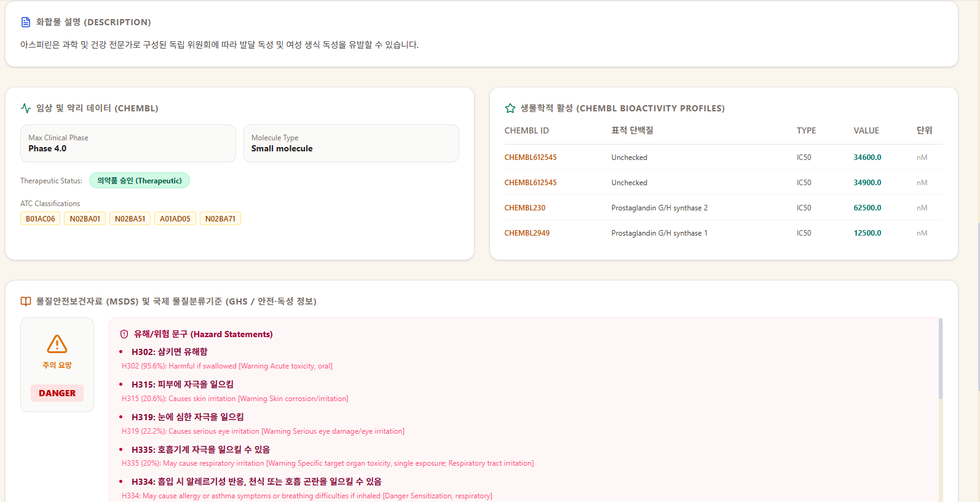Image resolution: width=980 pixels, height=502 pixels.
Task: Click Prostaglandin G/H synthase 2 target text
Action: pyautogui.click(x=660, y=208)
